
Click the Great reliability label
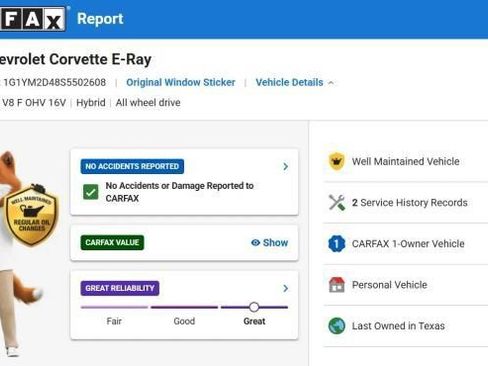pyautogui.click(x=254, y=321)
